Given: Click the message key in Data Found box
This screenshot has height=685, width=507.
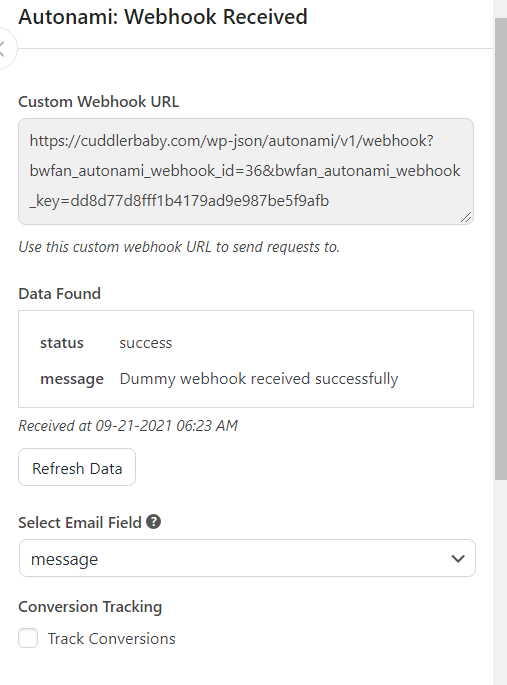Looking at the screenshot, I should coord(72,379).
